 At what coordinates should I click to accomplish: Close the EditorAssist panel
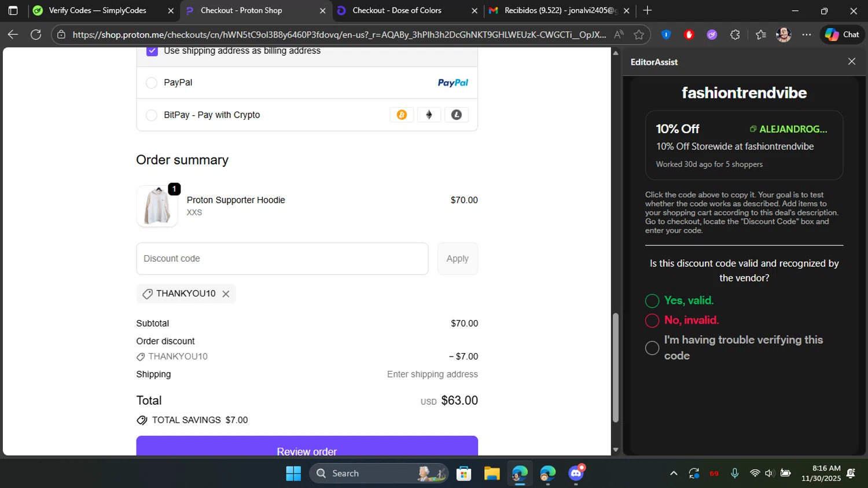pyautogui.click(x=851, y=61)
